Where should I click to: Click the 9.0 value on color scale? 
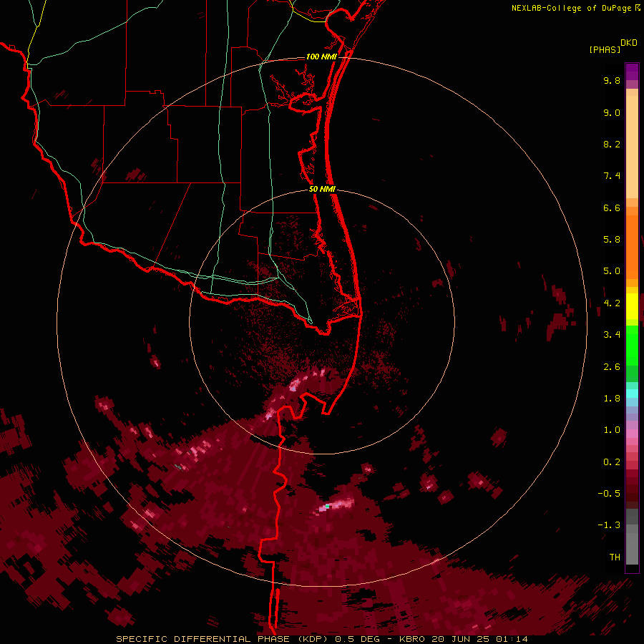612,112
